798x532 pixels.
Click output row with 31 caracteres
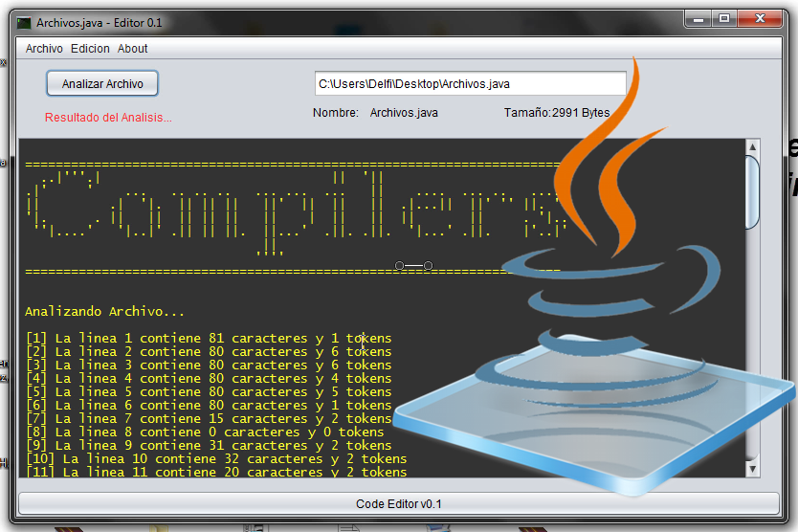[x=209, y=446]
